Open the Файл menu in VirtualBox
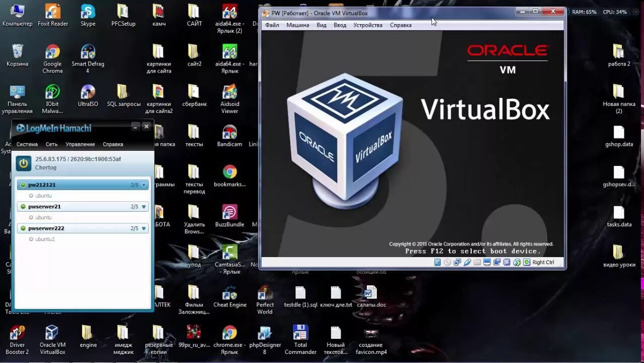The width and height of the screenshot is (644, 363). 272,25
